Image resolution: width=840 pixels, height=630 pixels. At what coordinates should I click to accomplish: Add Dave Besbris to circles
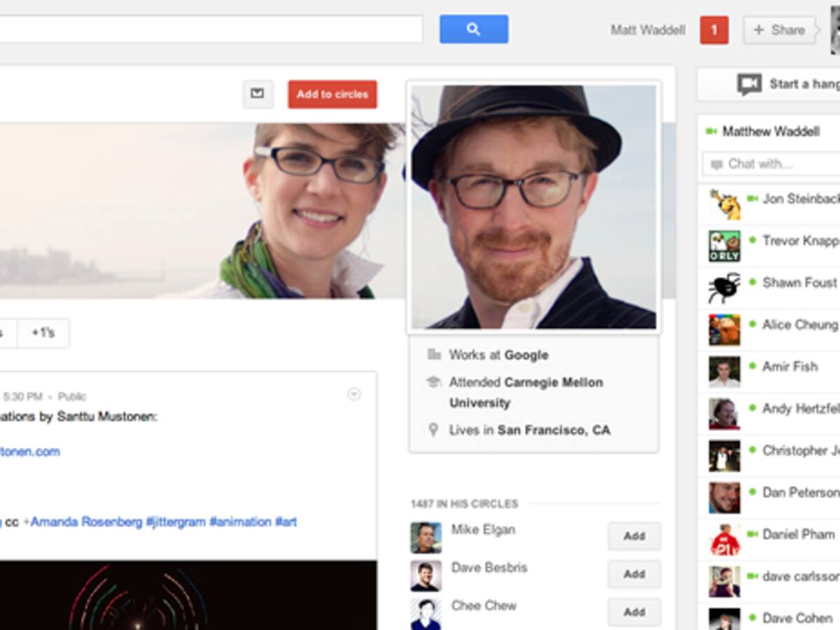pyautogui.click(x=634, y=574)
